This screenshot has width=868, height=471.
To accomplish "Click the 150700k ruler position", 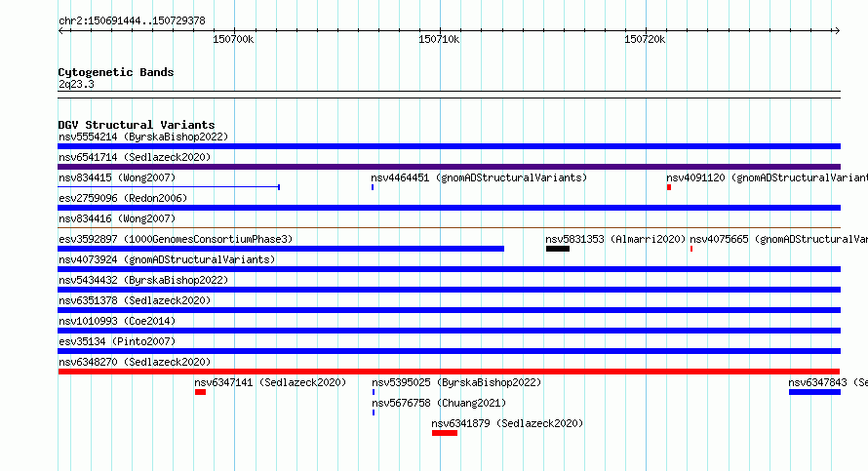I will coord(234,39).
